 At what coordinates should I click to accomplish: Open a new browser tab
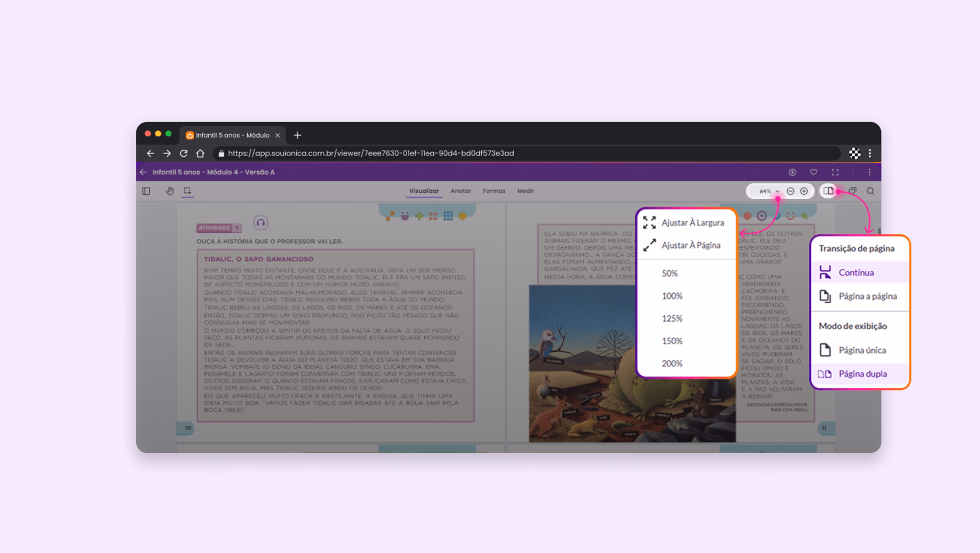(x=297, y=135)
